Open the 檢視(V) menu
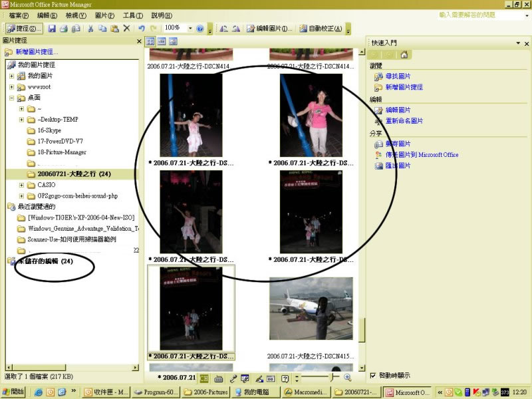The height and width of the screenshot is (399, 532). pyautogui.click(x=76, y=15)
